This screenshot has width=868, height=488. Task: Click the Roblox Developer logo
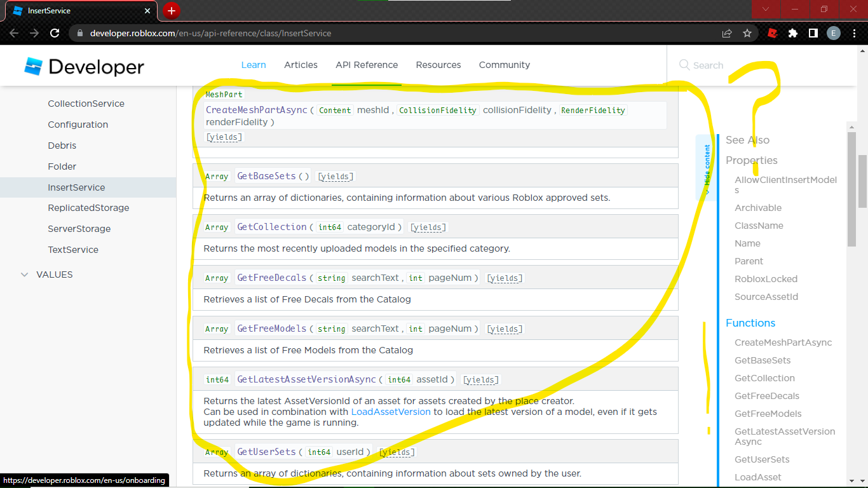85,66
